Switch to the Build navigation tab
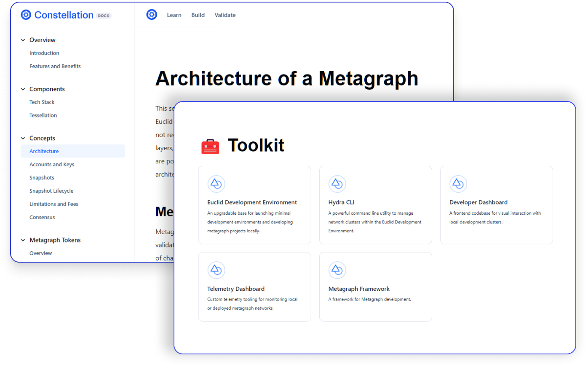Viewport: 588px width, 367px height. point(198,15)
